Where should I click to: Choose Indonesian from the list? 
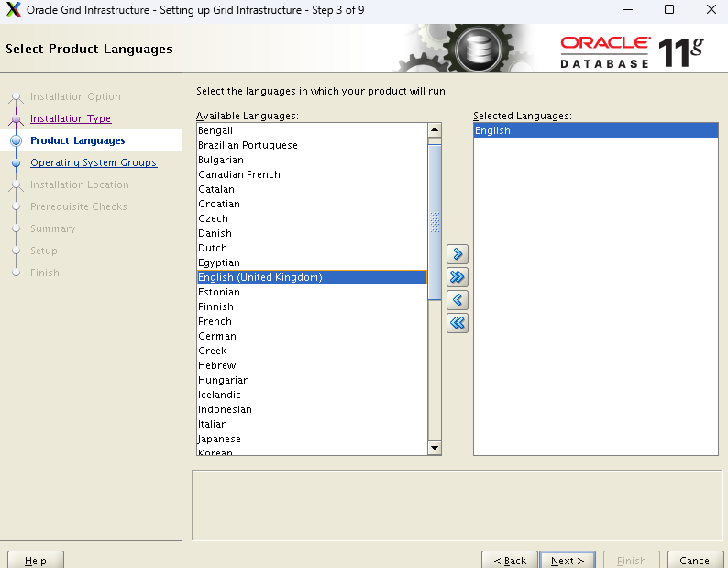tap(312, 409)
